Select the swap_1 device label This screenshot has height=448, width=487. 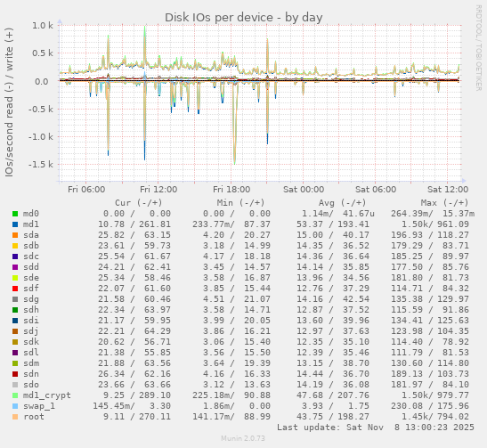(x=39, y=406)
